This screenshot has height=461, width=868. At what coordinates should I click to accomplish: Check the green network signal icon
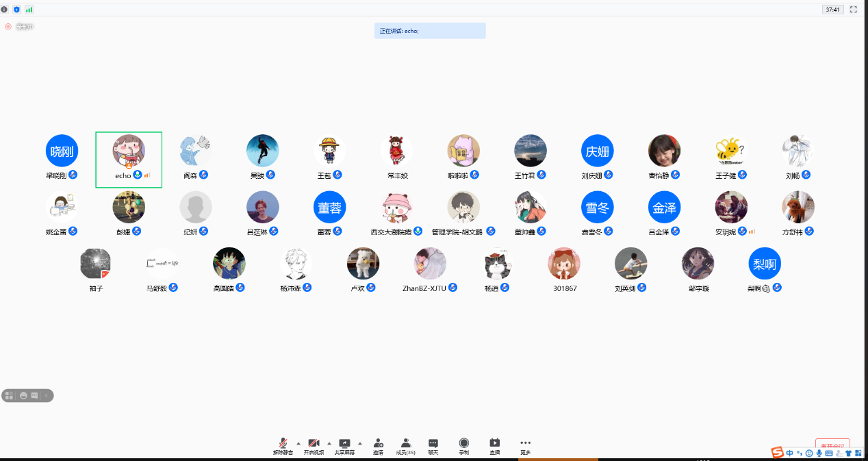(29, 10)
